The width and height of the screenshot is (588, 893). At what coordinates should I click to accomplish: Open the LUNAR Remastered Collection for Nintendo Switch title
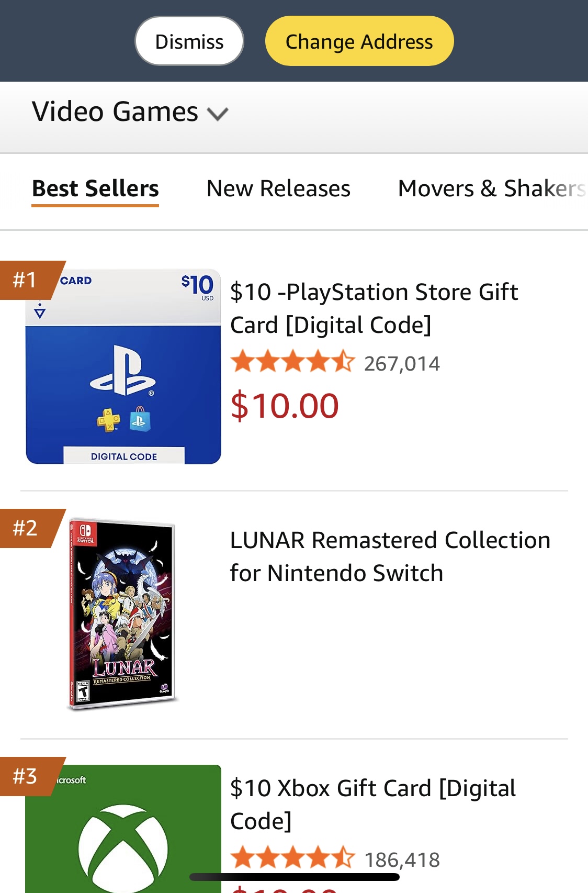[390, 556]
